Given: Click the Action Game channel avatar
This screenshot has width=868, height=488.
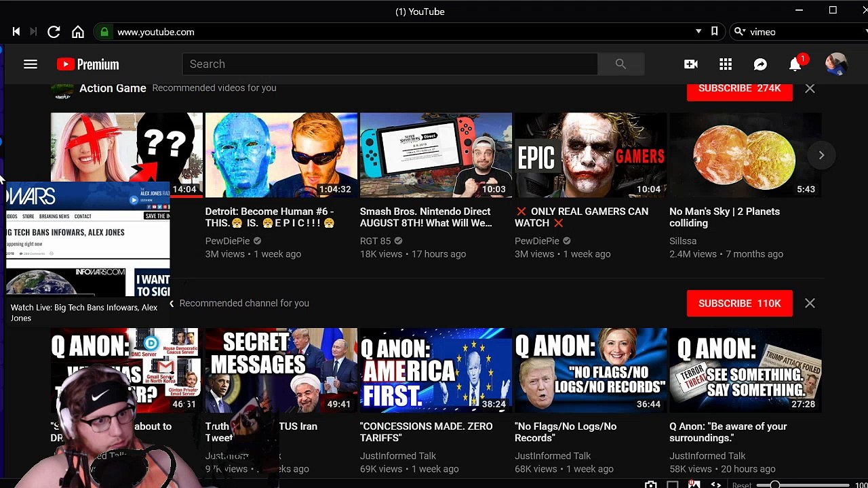Looking at the screenshot, I should point(62,91).
